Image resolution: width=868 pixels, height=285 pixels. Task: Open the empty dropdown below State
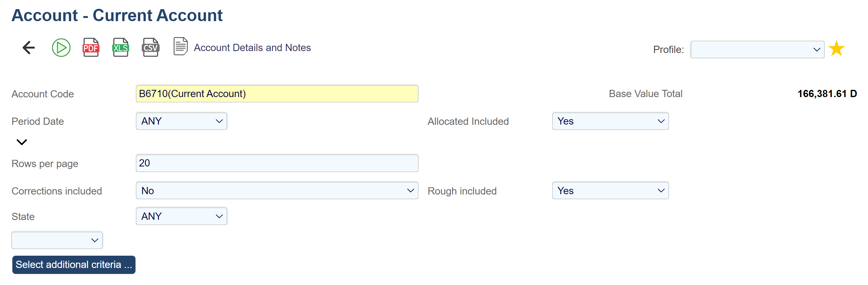pos(57,240)
